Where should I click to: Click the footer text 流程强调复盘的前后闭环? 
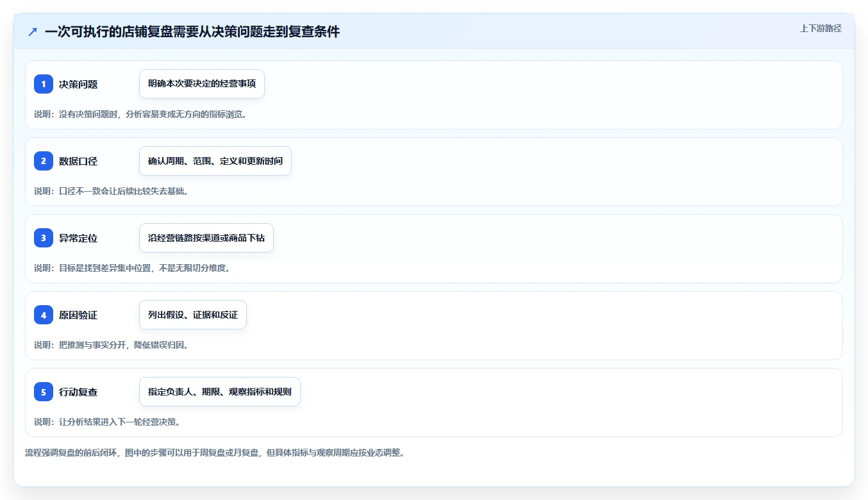pyautogui.click(x=215, y=453)
